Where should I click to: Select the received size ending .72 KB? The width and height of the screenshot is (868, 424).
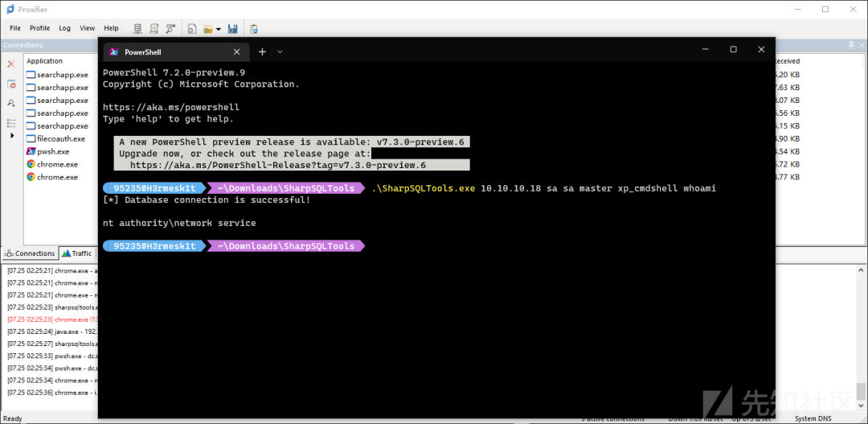[x=788, y=164]
